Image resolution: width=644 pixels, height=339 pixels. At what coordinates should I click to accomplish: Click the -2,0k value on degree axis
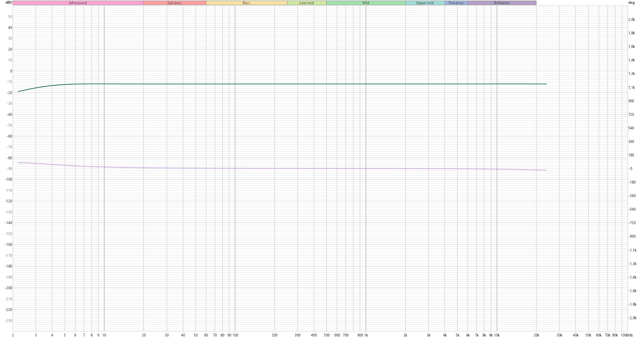pos(632,318)
